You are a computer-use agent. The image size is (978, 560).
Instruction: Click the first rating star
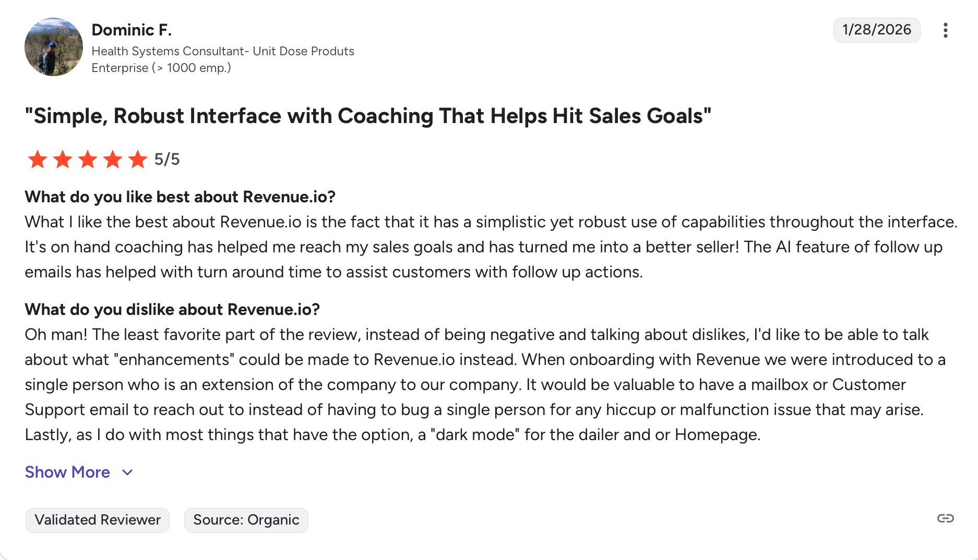tap(38, 160)
